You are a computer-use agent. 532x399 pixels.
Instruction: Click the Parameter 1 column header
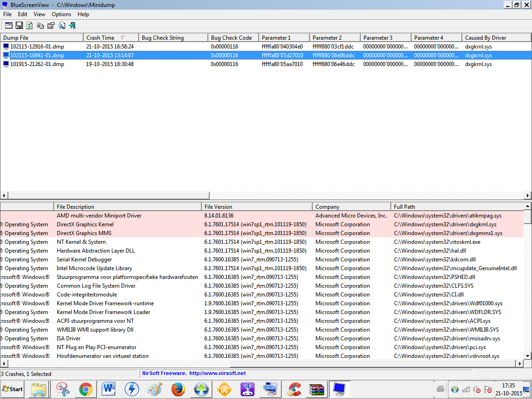284,38
